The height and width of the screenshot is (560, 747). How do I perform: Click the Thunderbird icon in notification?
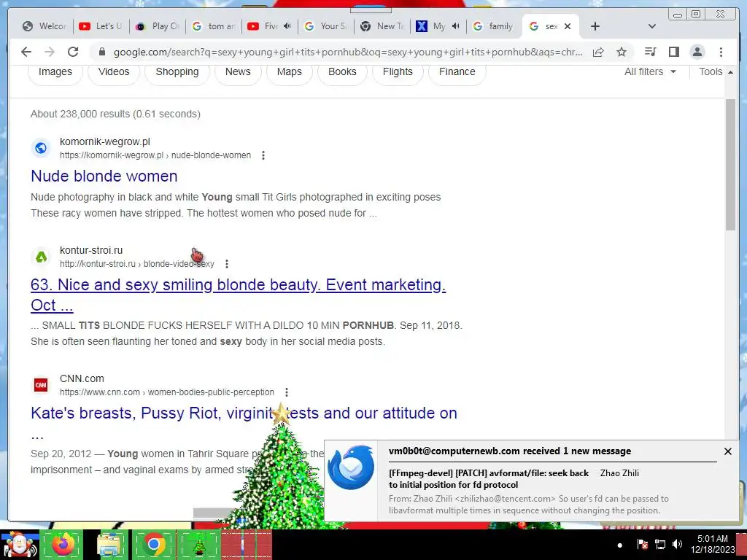coord(351,467)
